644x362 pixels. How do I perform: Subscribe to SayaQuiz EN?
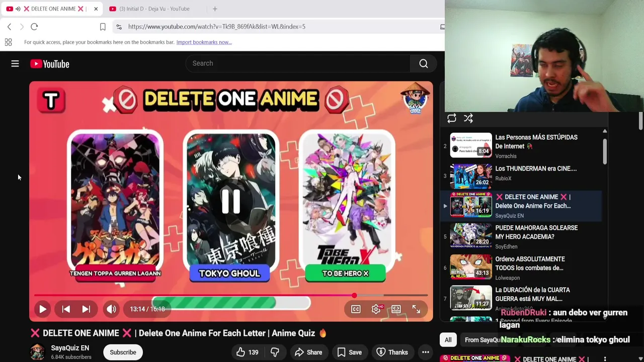(123, 352)
